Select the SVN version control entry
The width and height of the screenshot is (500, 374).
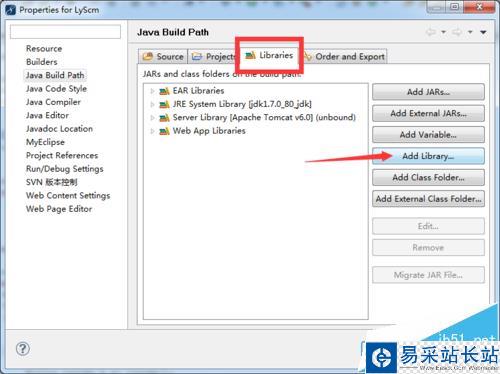(52, 182)
